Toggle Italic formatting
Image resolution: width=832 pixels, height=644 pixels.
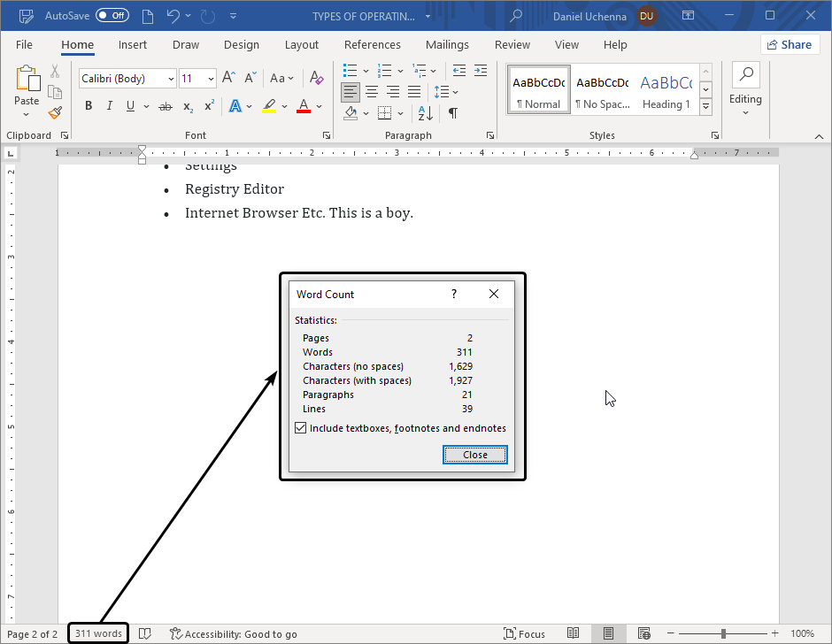[110, 106]
